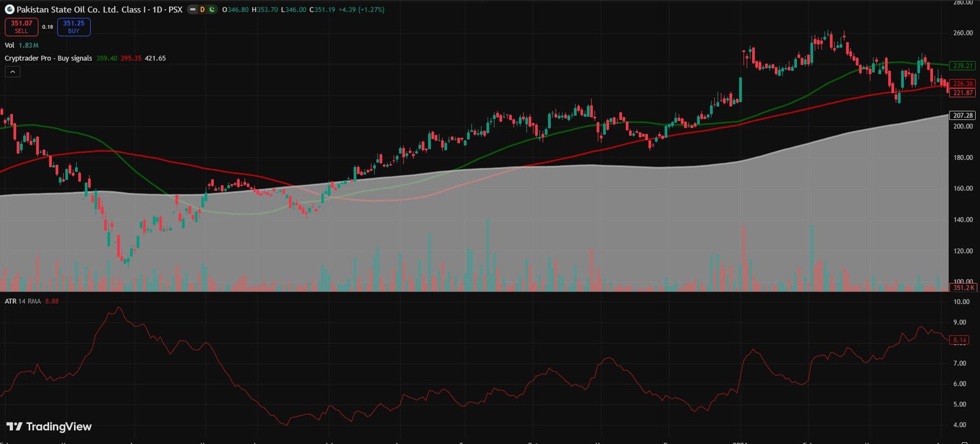
Task: Select the Cryptrader Pro - Buy signals legend
Action: tap(48, 58)
